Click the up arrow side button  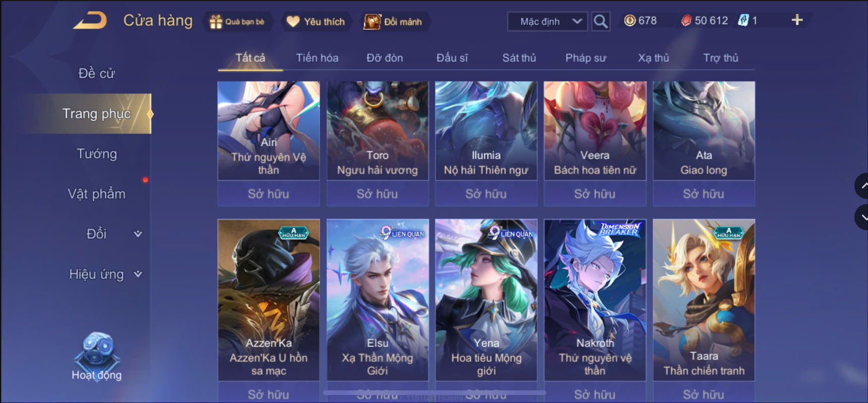(862, 186)
